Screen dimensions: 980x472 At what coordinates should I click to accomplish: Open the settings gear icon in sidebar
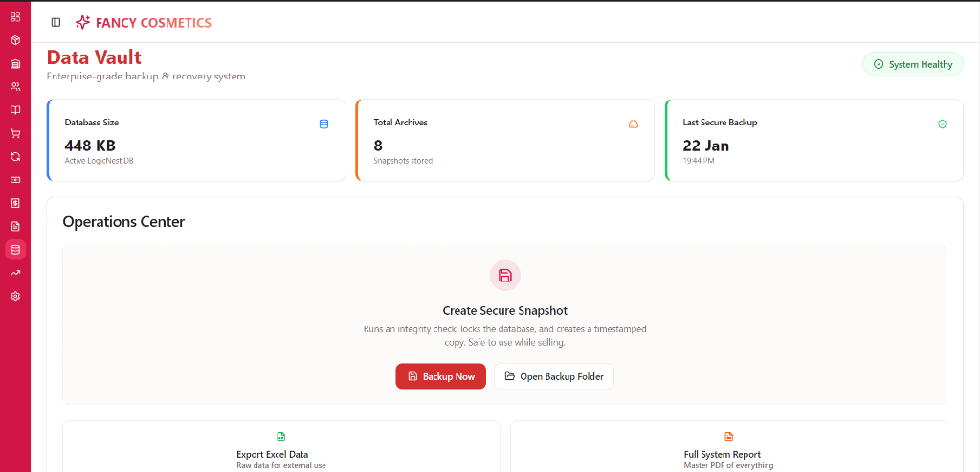tap(15, 296)
